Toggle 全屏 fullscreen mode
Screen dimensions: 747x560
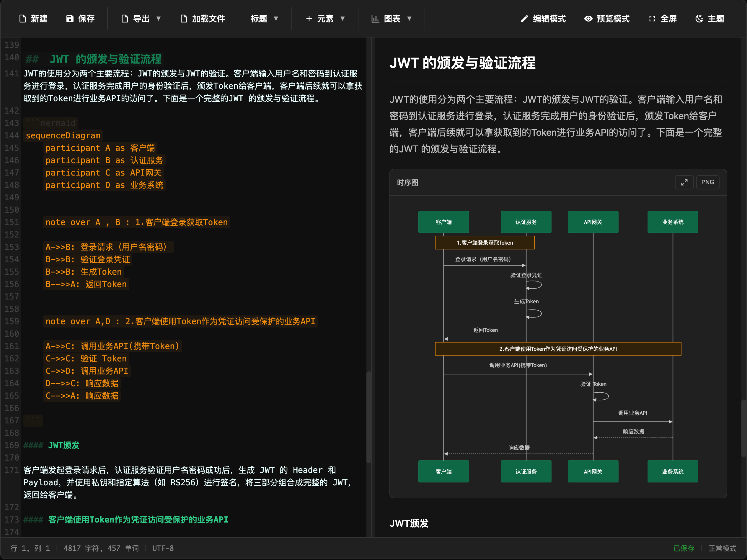pyautogui.click(x=653, y=19)
